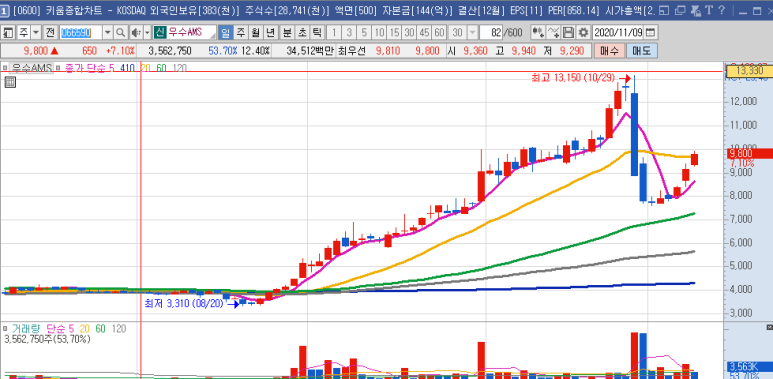
Task: Select the 3 interval button
Action: coord(349,33)
